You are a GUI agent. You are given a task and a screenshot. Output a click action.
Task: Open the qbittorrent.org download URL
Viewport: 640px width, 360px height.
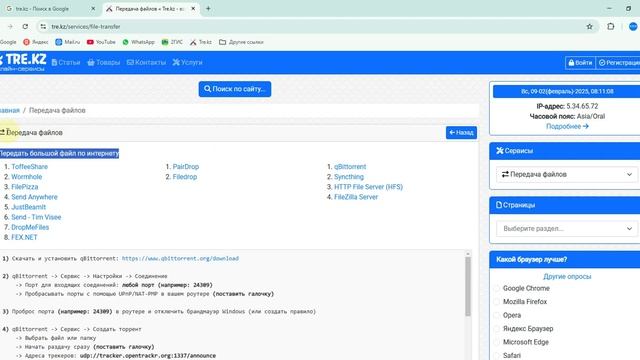(x=180, y=258)
